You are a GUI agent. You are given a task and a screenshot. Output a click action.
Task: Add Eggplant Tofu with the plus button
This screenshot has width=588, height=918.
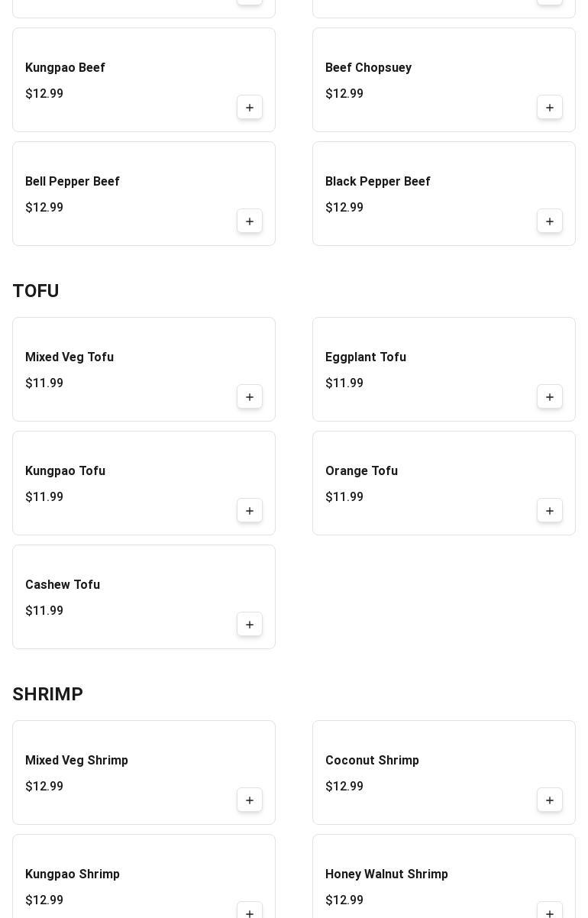point(550,397)
